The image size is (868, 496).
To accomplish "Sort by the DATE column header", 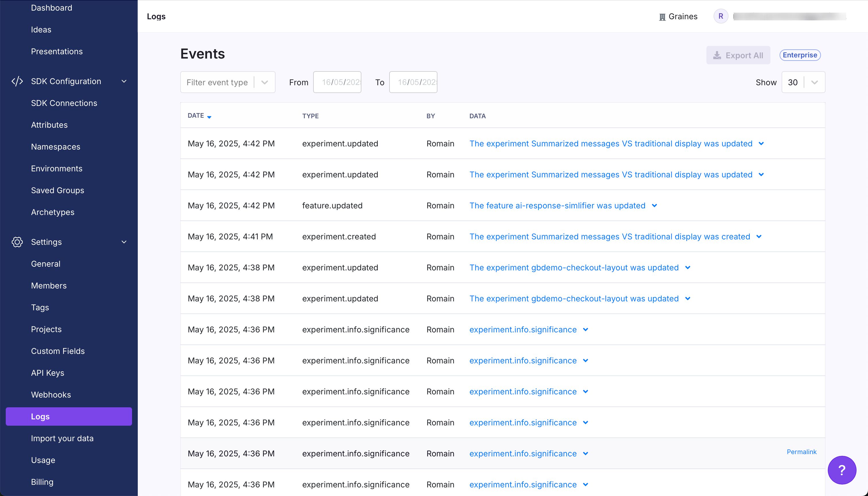I will 196,115.
